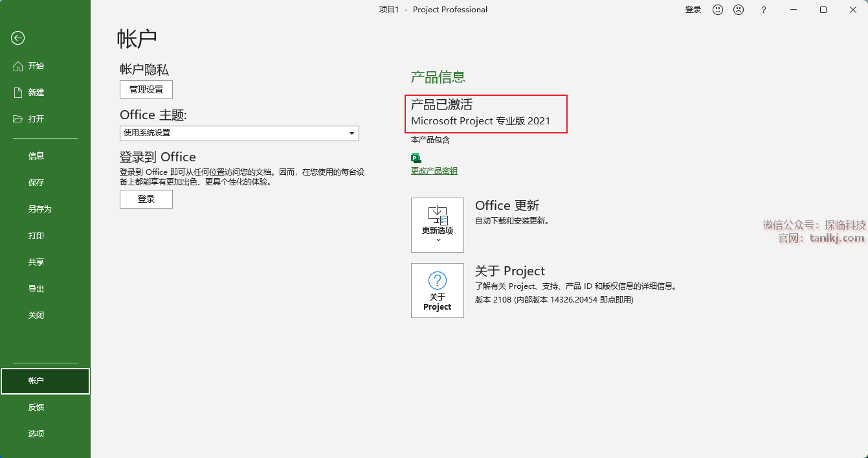This screenshot has height=458, width=868.
Task: Click 登录 in the title bar
Action: 693,10
